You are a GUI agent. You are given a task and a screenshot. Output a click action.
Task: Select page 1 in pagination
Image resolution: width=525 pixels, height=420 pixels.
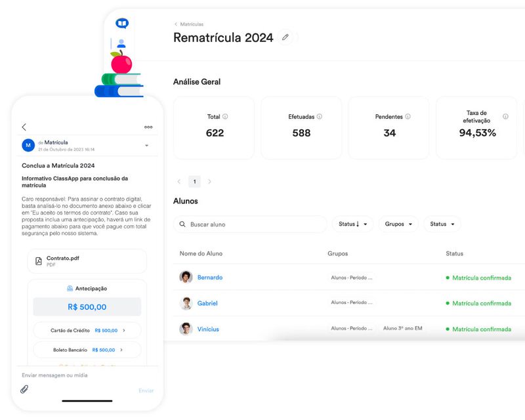click(x=194, y=180)
